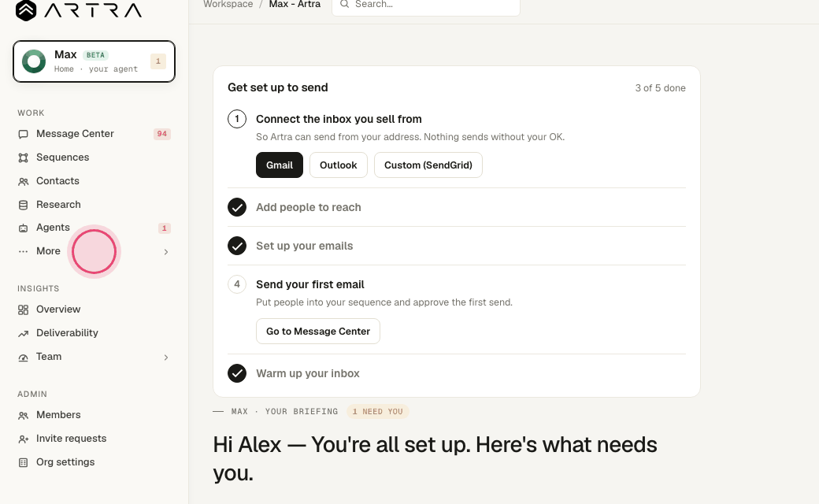The height and width of the screenshot is (504, 819).
Task: Click the Org settings table icon
Action: (23, 463)
